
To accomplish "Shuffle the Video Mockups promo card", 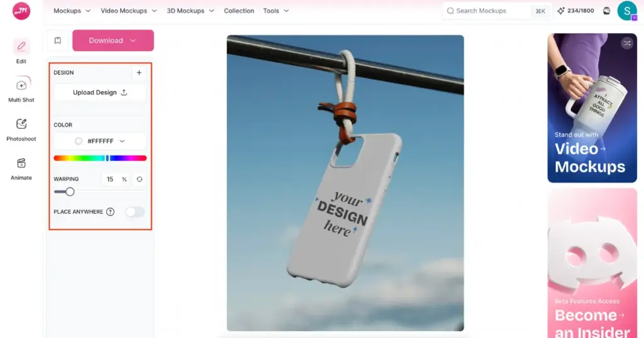I will [627, 43].
